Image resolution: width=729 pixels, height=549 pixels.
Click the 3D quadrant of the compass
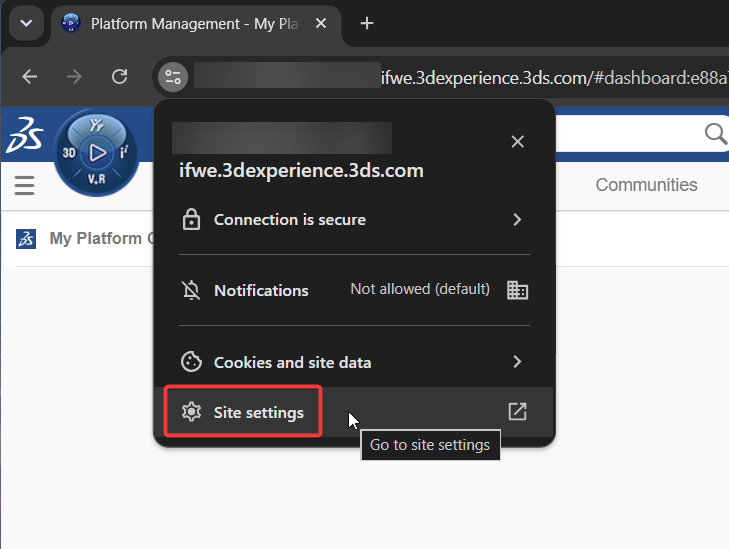69,152
